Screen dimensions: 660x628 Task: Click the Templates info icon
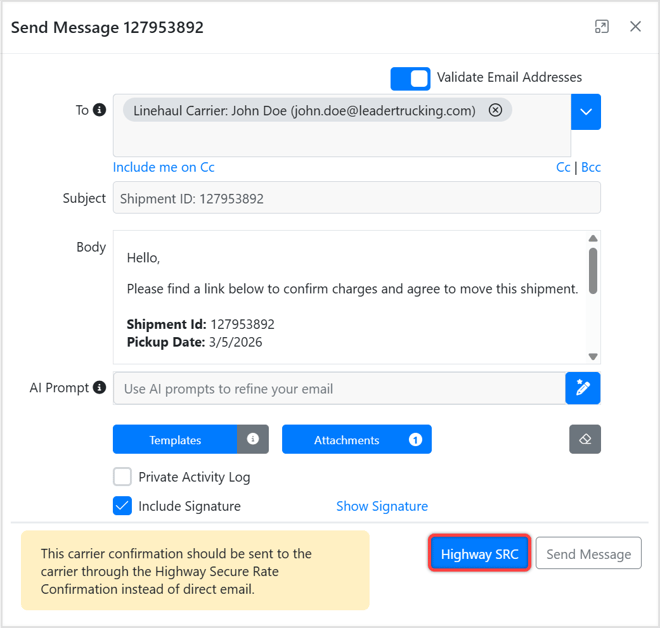coord(253,440)
